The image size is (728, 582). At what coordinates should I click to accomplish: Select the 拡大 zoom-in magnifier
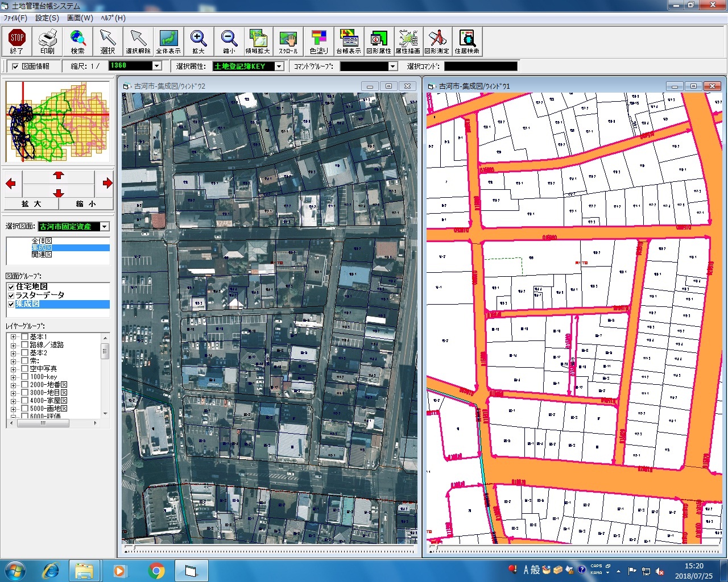(x=198, y=41)
